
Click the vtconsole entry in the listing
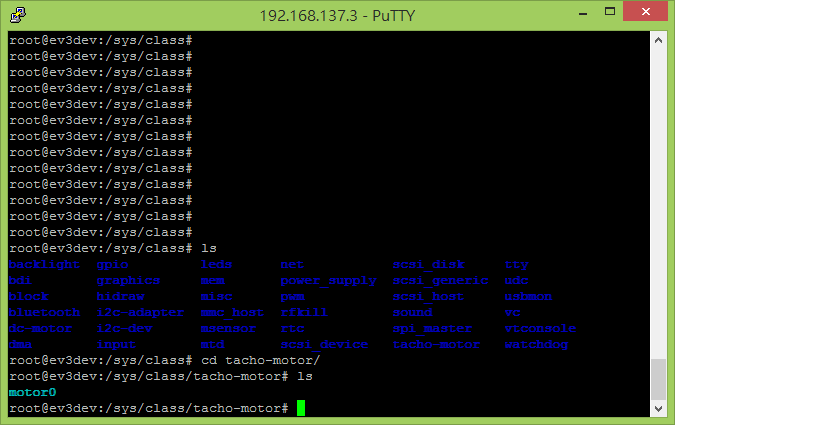tap(540, 329)
